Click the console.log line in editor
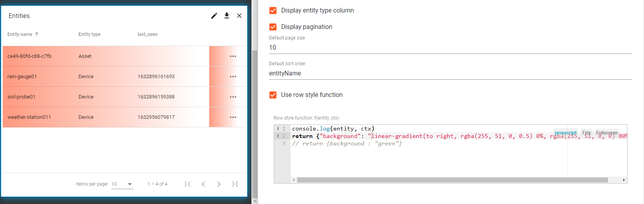 pyautogui.click(x=333, y=129)
